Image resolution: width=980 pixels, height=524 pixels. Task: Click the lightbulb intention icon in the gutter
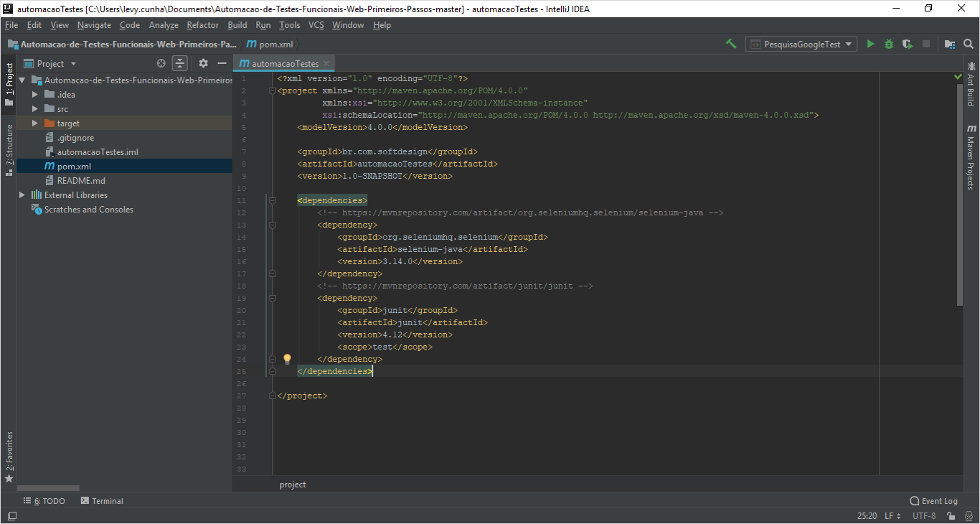click(287, 359)
